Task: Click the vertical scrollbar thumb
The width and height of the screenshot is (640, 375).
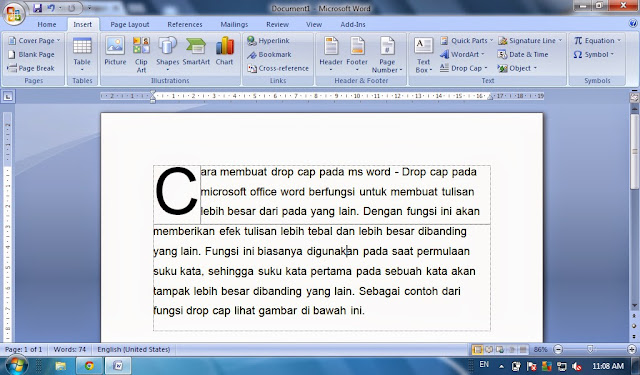Action: [634, 151]
